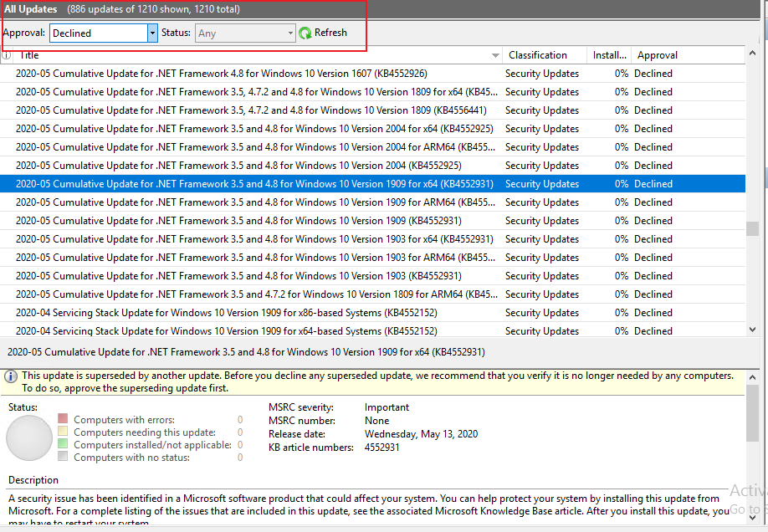Click the sort arrow in Title column header
Image resolution: width=768 pixels, height=532 pixels.
[x=495, y=55]
